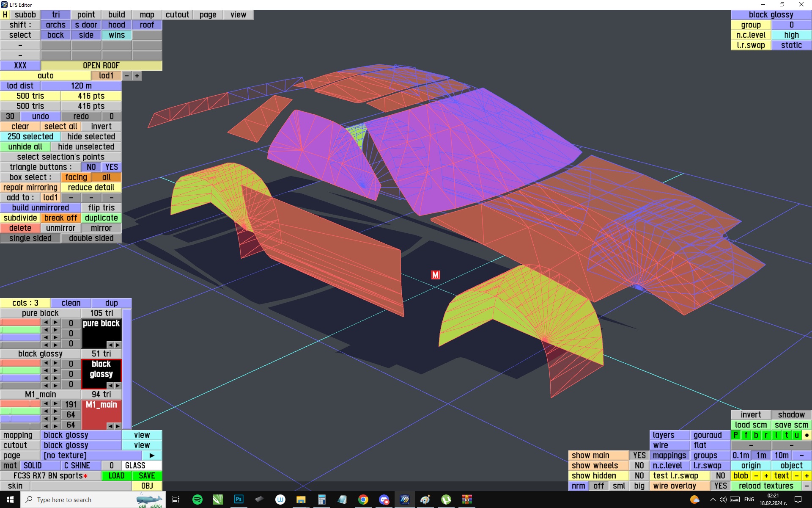Change the n.c.level high value

click(791, 35)
